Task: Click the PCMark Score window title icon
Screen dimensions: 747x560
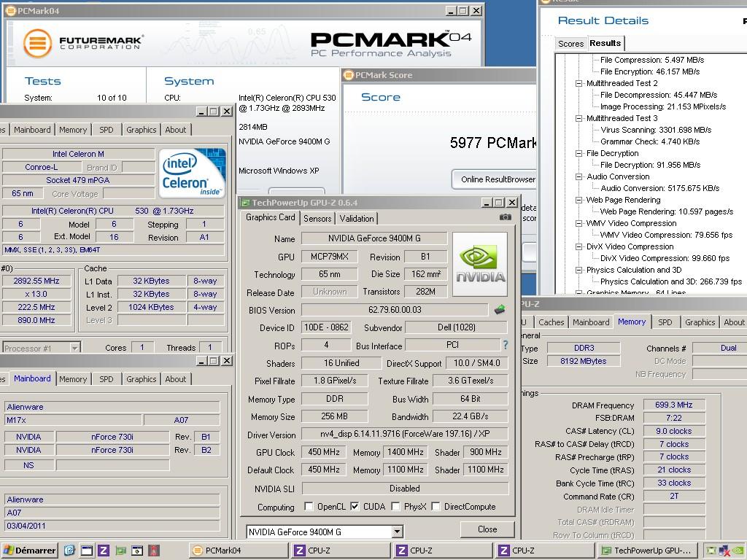Action: 349,75
